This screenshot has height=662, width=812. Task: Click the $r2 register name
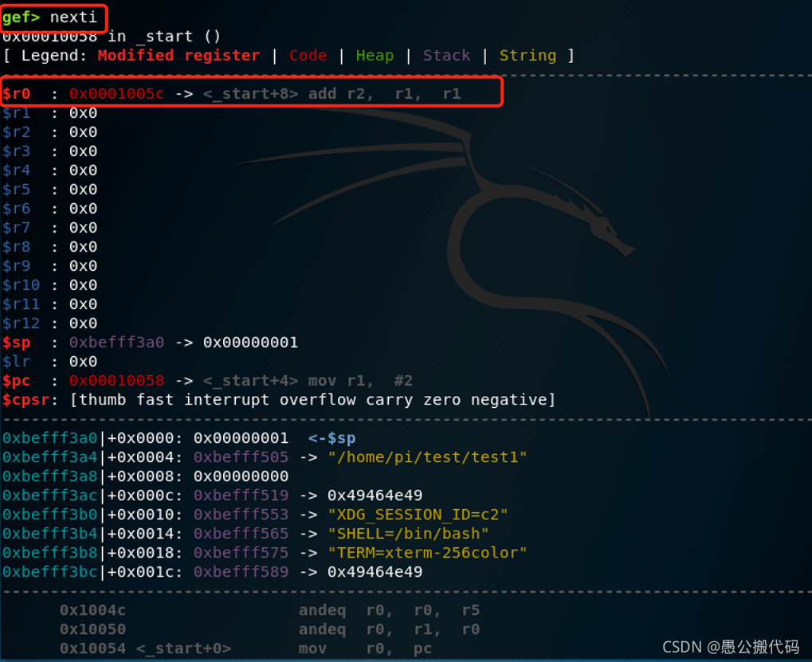coord(17,132)
